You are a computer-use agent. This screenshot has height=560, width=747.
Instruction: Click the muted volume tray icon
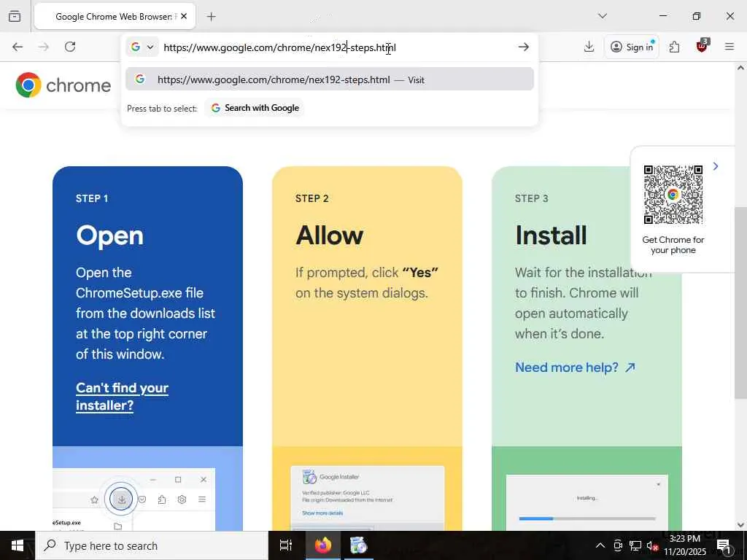point(652,546)
